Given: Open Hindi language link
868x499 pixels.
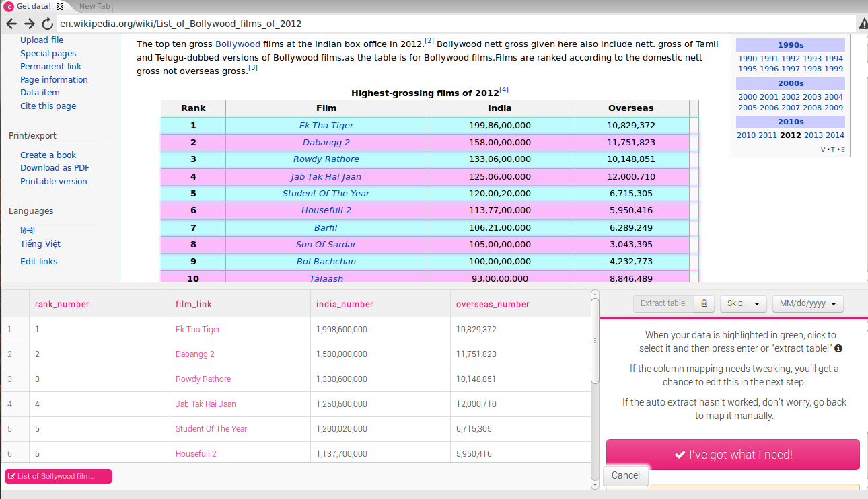Looking at the screenshot, I should tap(28, 231).
